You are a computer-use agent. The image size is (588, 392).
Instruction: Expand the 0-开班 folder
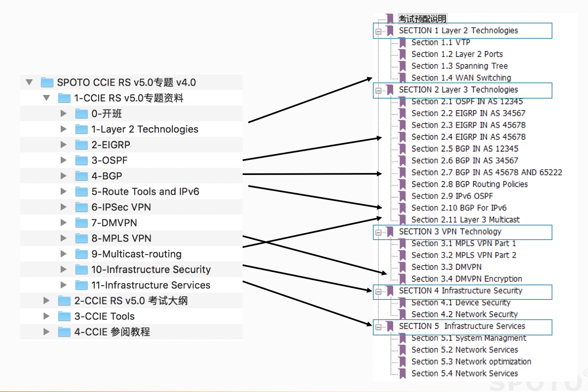(x=63, y=114)
